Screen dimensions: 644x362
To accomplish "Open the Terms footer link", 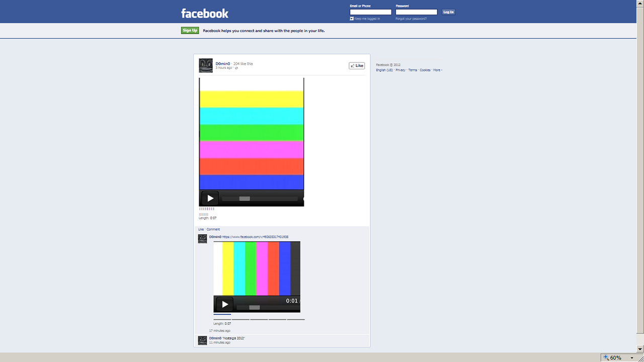I will 413,70.
